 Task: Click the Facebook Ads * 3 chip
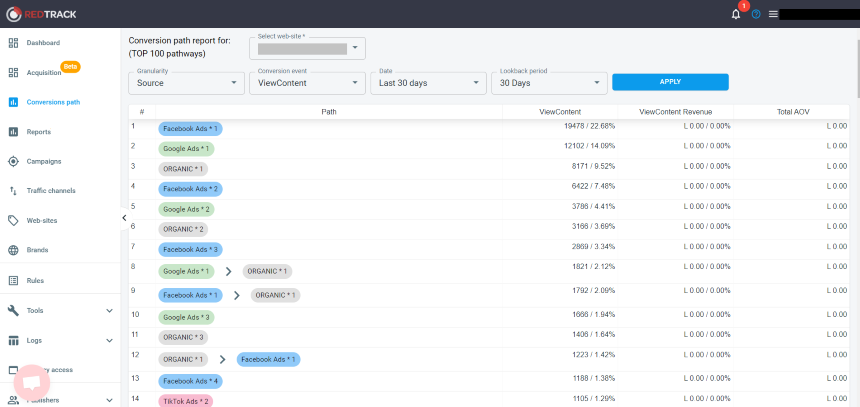click(x=190, y=250)
